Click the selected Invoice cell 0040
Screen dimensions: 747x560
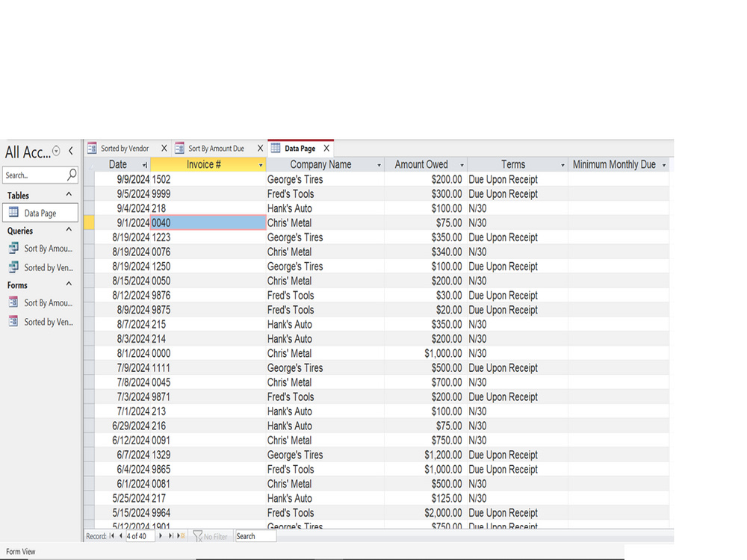[x=208, y=223]
